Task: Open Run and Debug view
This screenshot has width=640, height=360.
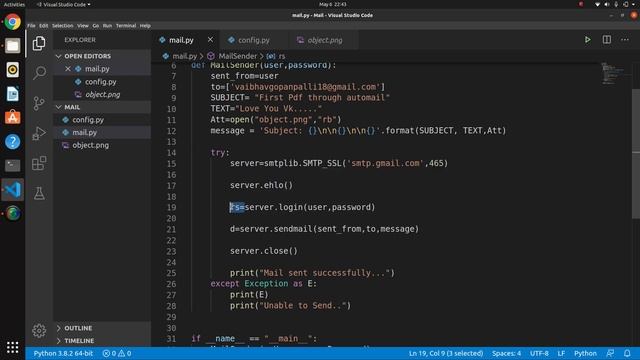Action: tap(39, 133)
